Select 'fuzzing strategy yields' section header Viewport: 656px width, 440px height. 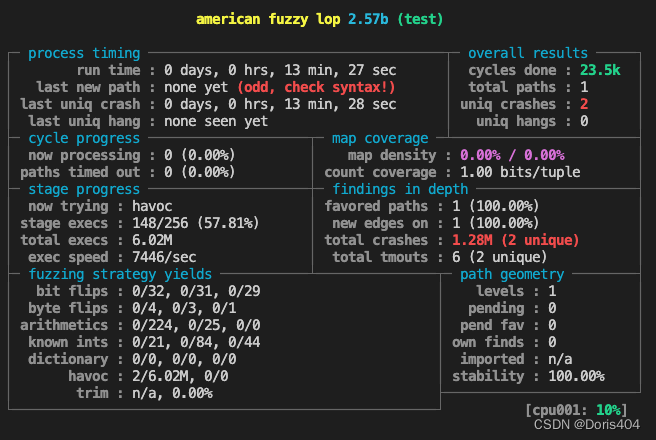click(120, 274)
